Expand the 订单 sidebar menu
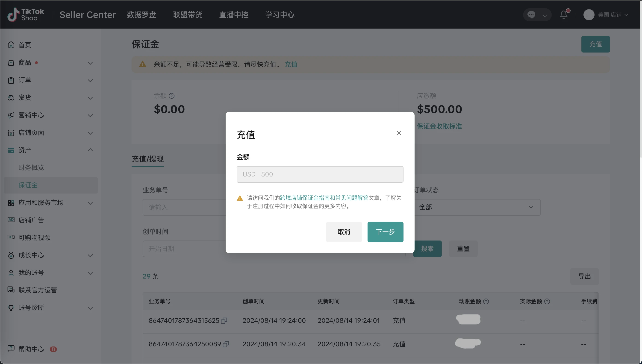The height and width of the screenshot is (364, 642). click(91, 80)
